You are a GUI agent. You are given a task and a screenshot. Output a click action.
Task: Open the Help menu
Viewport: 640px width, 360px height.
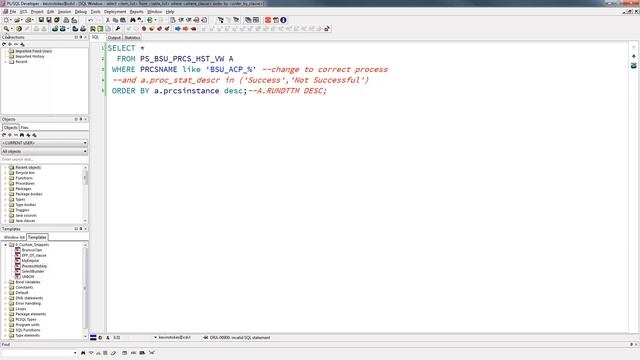(170, 12)
